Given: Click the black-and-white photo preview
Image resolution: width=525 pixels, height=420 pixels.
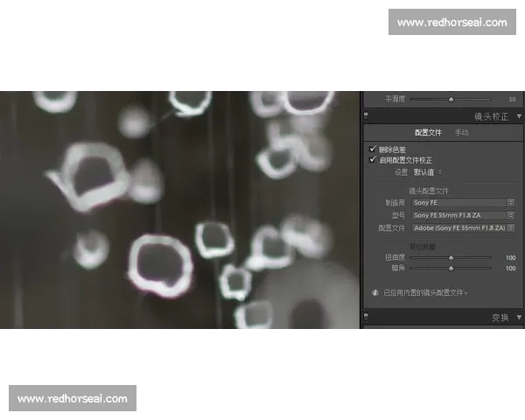Looking at the screenshot, I should click(179, 210).
